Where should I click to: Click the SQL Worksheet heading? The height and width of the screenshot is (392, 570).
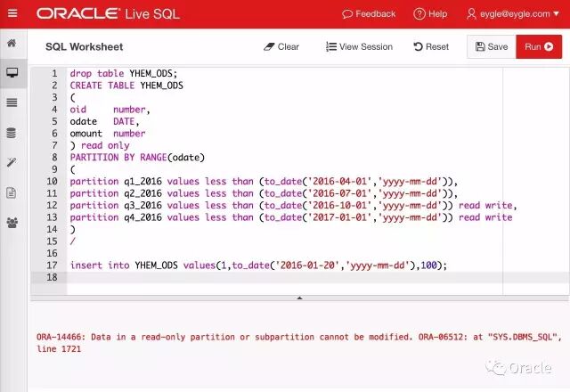[84, 46]
